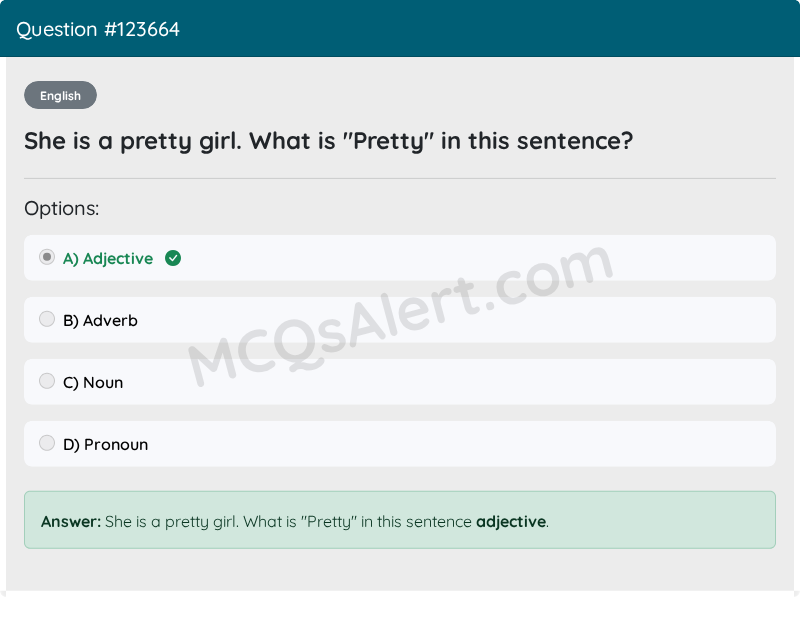The width and height of the screenshot is (800, 621).
Task: Click the D) Pronoun option row
Action: tap(400, 443)
